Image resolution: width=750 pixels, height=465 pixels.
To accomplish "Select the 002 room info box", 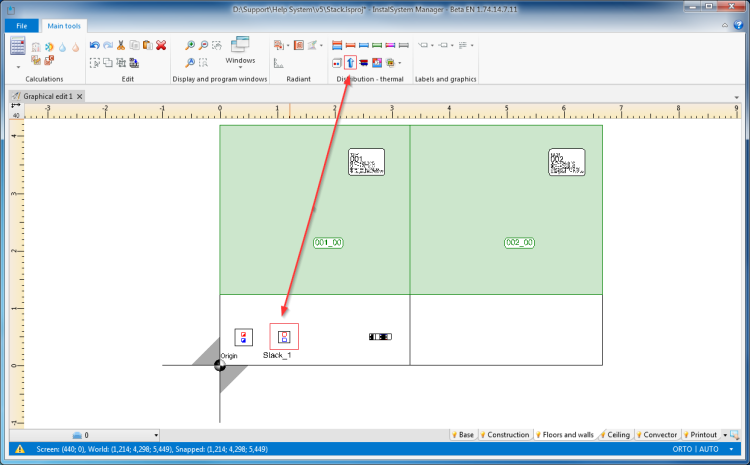I will (x=567, y=162).
